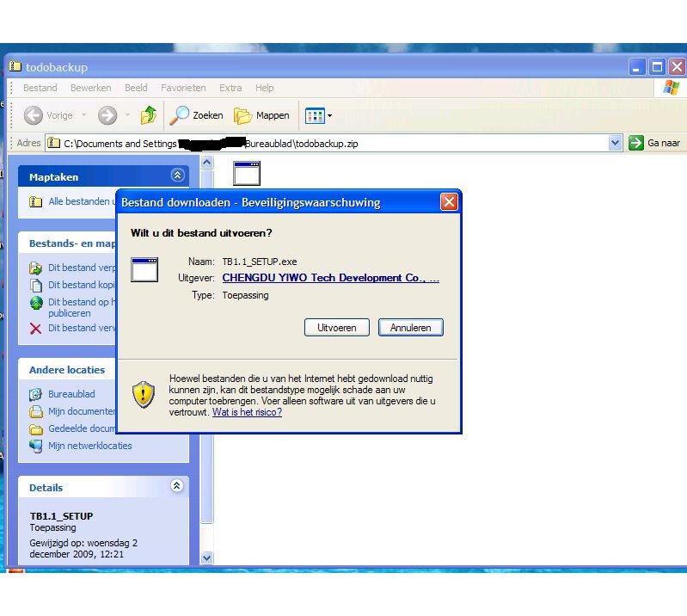Select the TB1.1_SETUP file thumbnail in folder
The width and height of the screenshot is (687, 616).
[247, 173]
